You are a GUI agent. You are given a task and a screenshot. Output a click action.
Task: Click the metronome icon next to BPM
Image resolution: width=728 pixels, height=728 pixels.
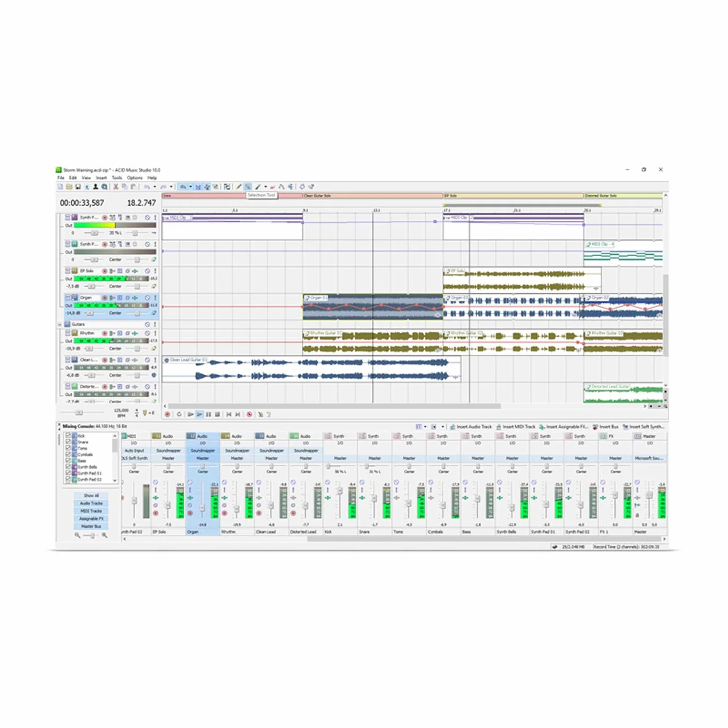coord(145,413)
